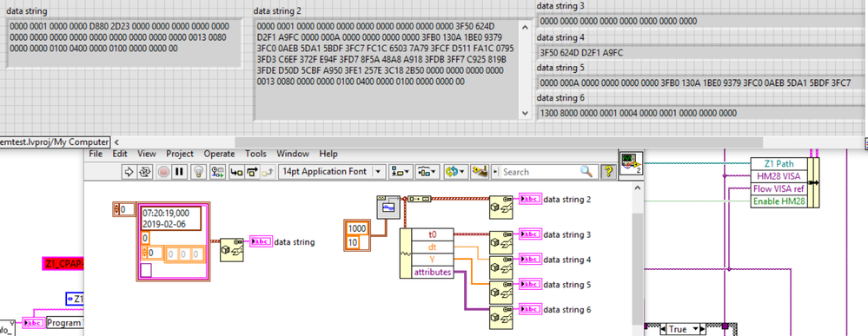The width and height of the screenshot is (868, 336).
Task: Click the Step Into button
Action: 236,172
